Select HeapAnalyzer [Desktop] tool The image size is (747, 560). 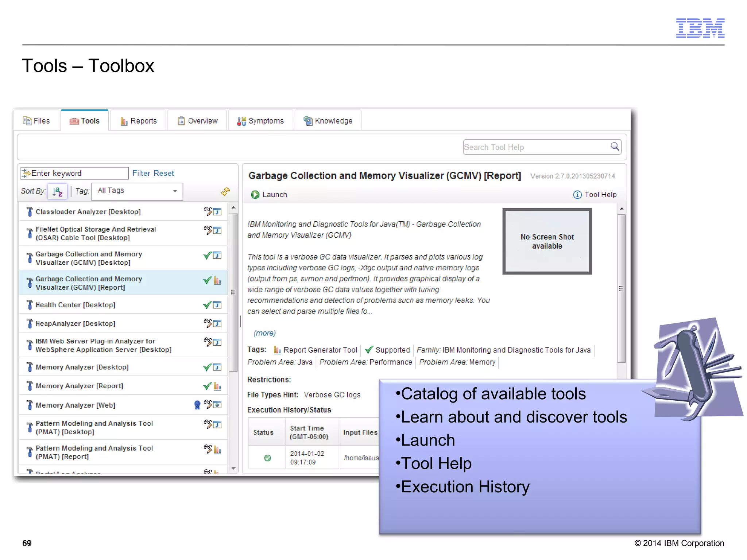pyautogui.click(x=123, y=323)
